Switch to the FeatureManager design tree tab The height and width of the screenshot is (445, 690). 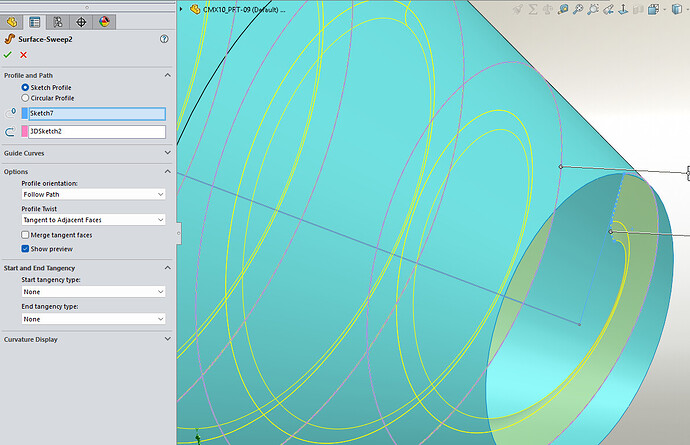(x=34, y=22)
